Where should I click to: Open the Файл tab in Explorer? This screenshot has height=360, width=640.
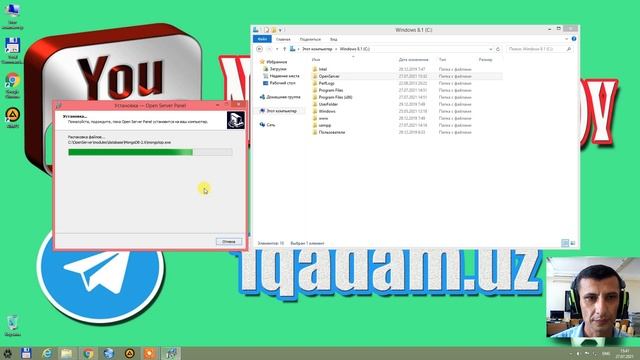tap(262, 39)
